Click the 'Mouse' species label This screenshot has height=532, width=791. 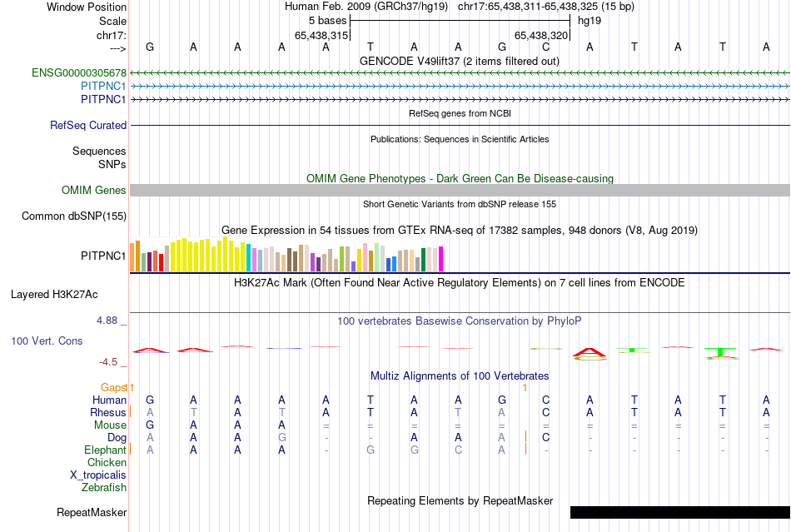110,425
